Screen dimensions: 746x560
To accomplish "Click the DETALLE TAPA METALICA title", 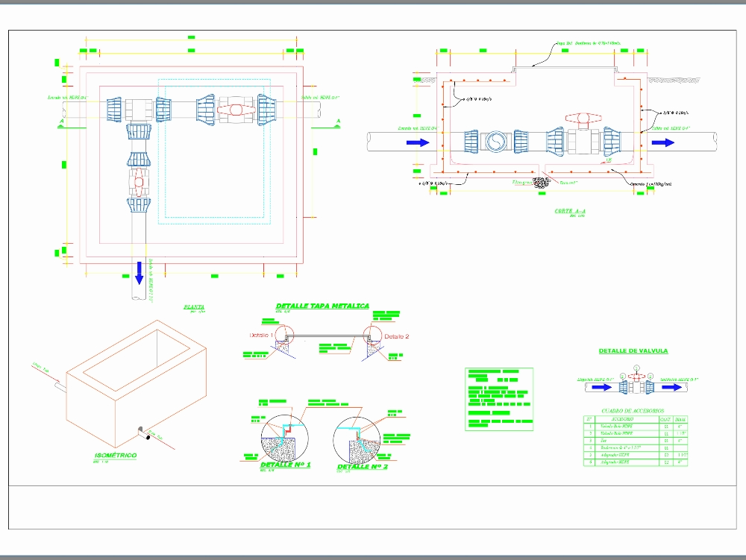I will point(322,305).
